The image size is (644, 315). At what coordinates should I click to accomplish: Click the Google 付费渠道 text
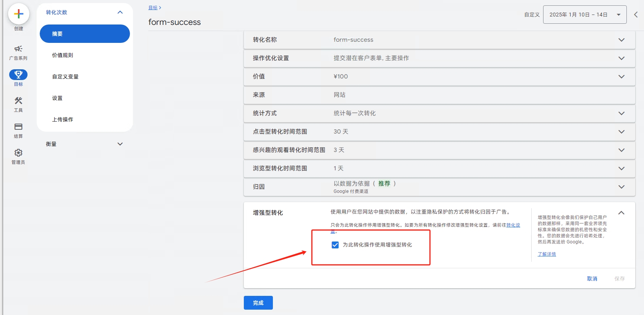[x=351, y=191]
